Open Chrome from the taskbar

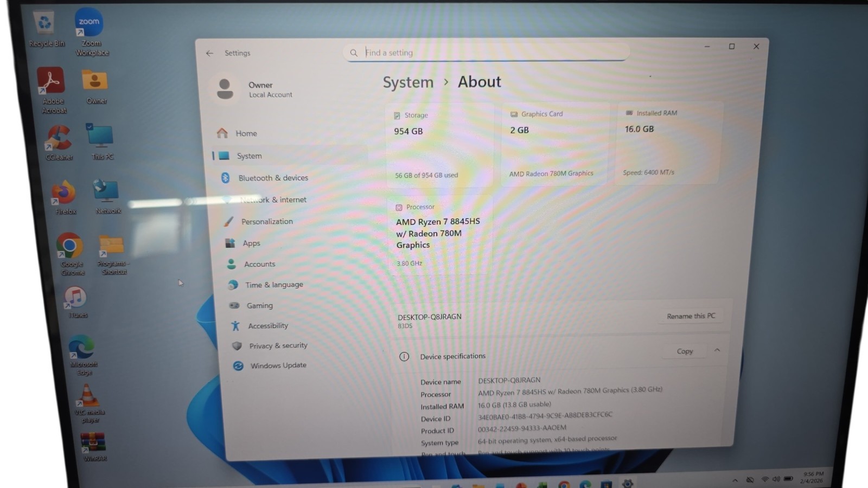(x=564, y=485)
